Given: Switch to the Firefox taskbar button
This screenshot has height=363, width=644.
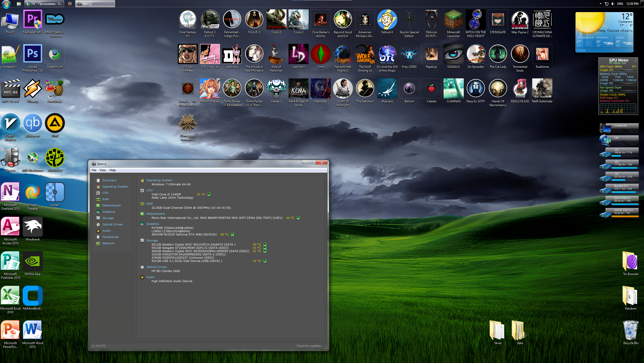Looking at the screenshot, I should [x=70, y=4].
